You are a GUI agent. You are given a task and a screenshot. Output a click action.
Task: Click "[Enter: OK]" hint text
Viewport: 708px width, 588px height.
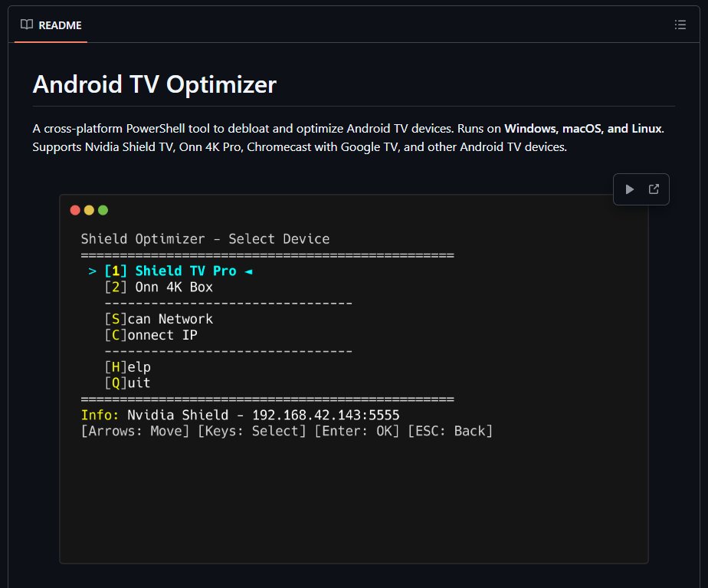click(357, 431)
